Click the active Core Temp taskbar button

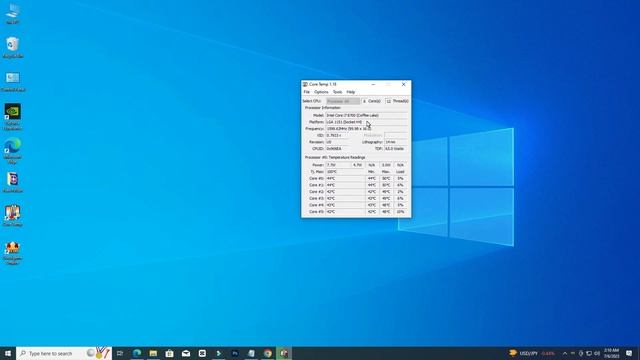pyautogui.click(x=284, y=353)
